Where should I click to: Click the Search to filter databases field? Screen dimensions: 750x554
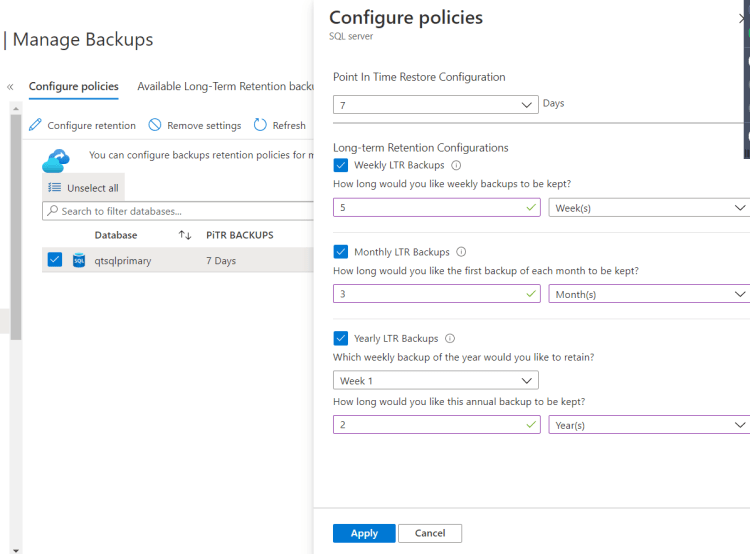pos(180,211)
